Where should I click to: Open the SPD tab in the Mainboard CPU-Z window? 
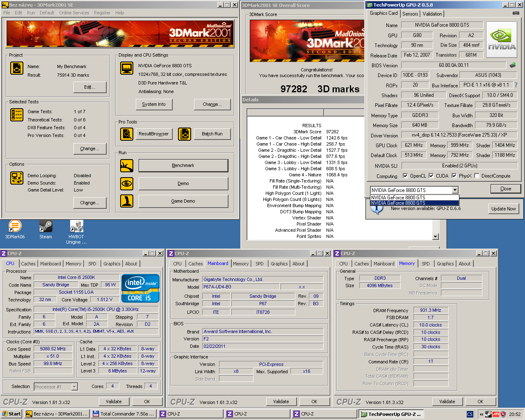coord(260,264)
